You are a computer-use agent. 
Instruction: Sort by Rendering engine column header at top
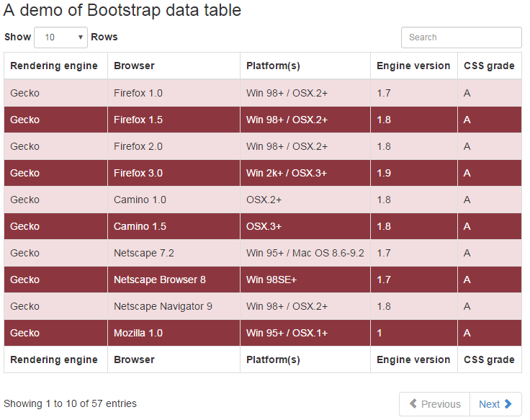[x=55, y=66]
